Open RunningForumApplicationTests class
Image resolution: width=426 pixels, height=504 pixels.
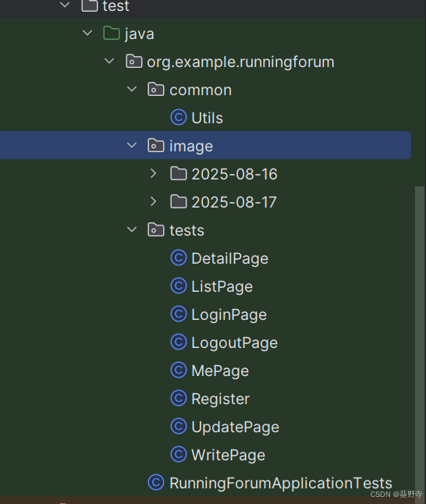coord(281,484)
